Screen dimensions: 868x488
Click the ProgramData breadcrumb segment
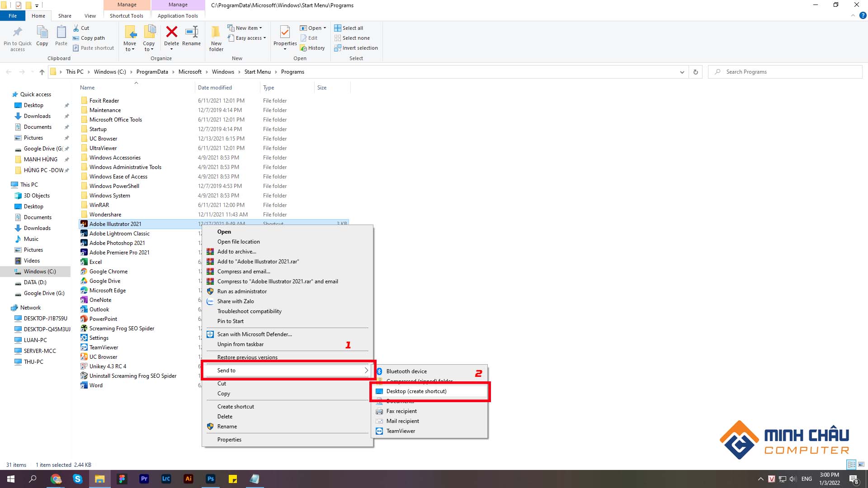(x=152, y=72)
